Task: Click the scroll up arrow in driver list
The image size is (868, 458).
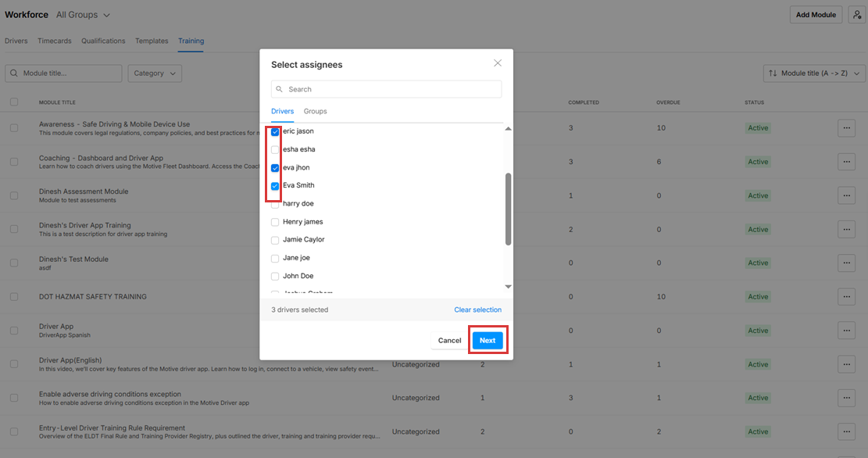Action: pyautogui.click(x=508, y=128)
